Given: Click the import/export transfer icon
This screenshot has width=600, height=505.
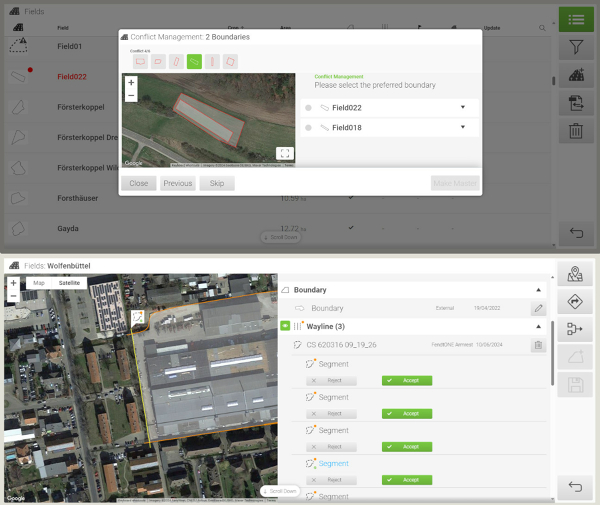Looking at the screenshot, I should (576, 103).
